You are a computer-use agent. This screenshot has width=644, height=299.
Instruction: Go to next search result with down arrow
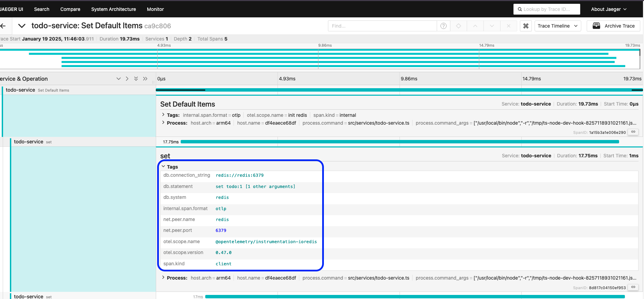click(x=492, y=26)
